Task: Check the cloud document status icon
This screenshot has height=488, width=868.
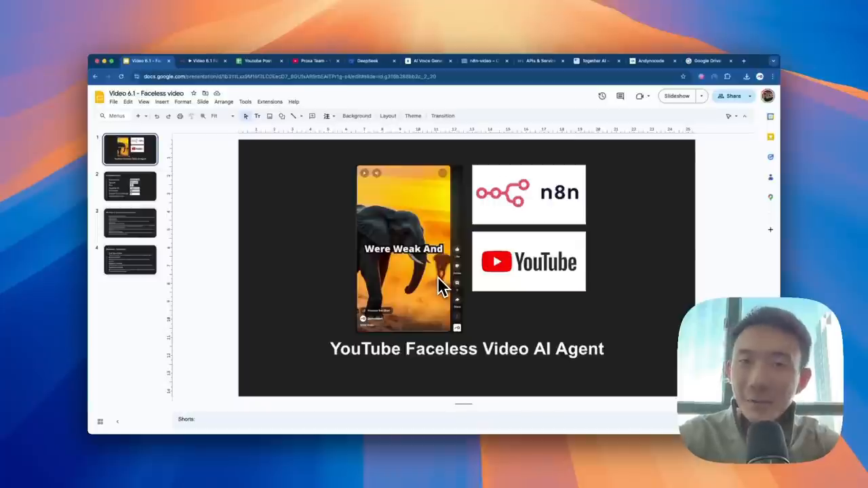Action: 217,93
